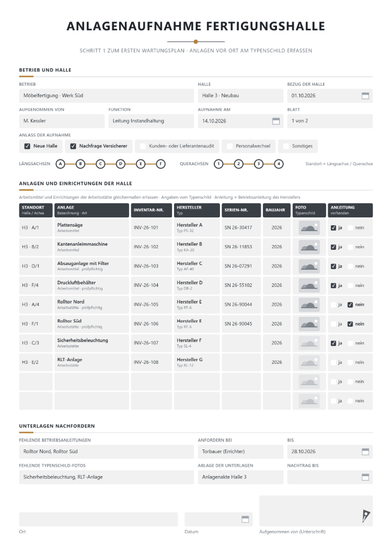Tick 'ja' for RLT-Anlage Anleitung
Image resolution: width=392 pixels, height=554 pixels.
click(333, 363)
